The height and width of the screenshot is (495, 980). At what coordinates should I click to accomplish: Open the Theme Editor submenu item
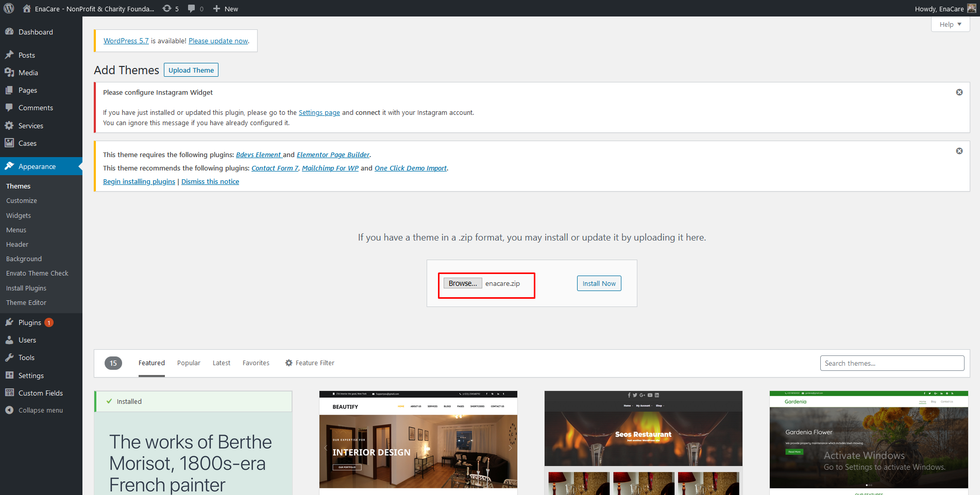point(26,303)
